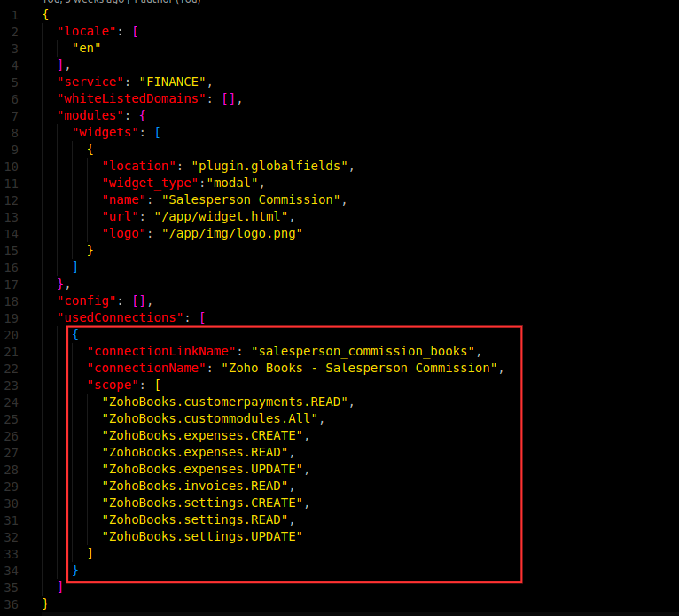Click the "locale" key on line 2
Viewport: 679px width, 616px height.
click(87, 31)
